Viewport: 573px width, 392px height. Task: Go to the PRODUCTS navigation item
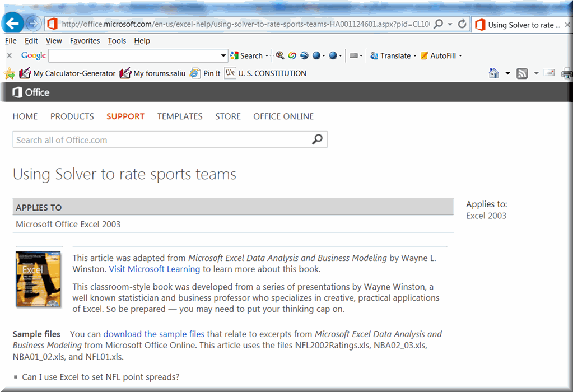click(72, 116)
